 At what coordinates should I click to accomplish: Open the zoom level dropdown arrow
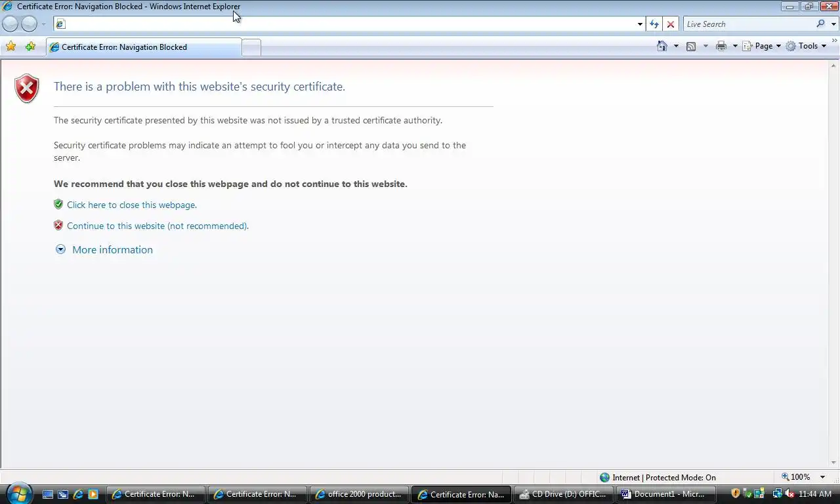823,477
